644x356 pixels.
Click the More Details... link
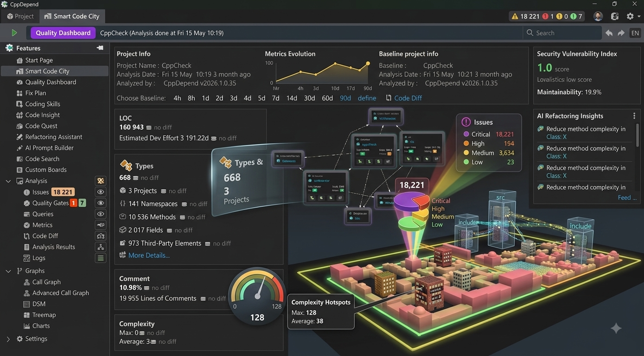[x=149, y=255]
